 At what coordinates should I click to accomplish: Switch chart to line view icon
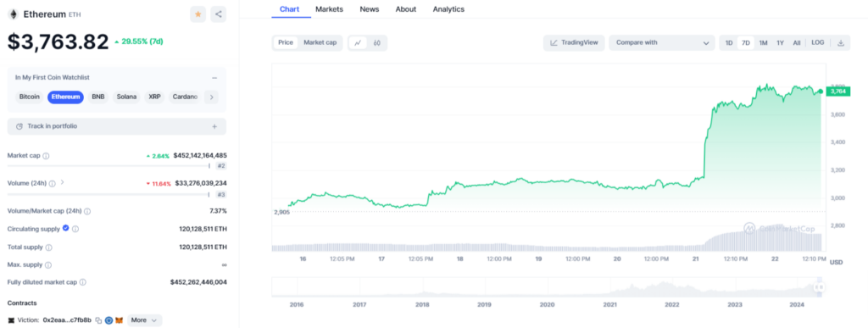point(359,42)
